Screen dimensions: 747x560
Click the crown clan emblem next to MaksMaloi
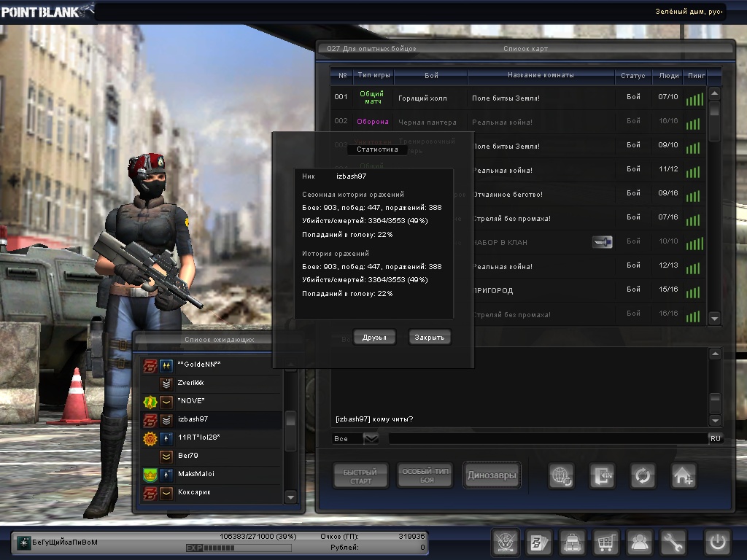150,475
